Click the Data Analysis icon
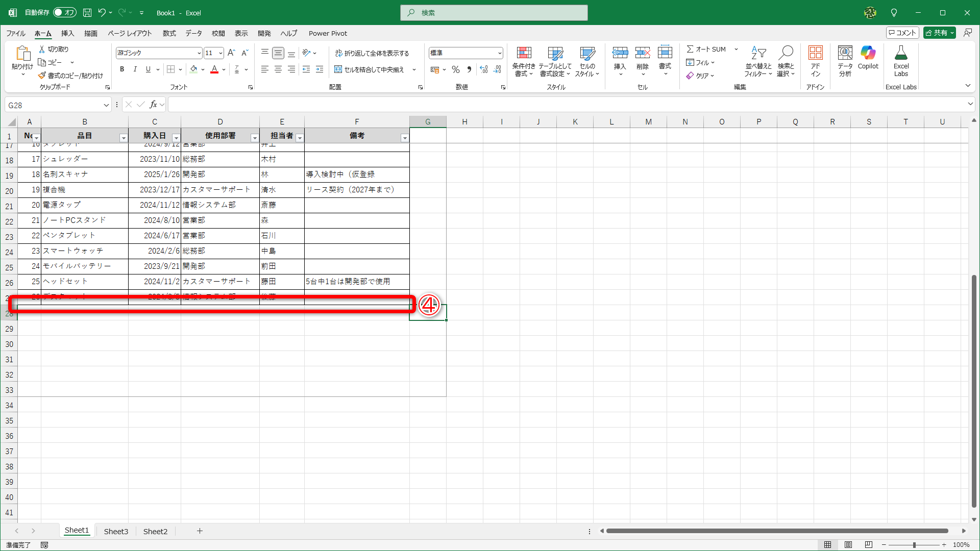Viewport: 980px width, 551px height. [845, 53]
